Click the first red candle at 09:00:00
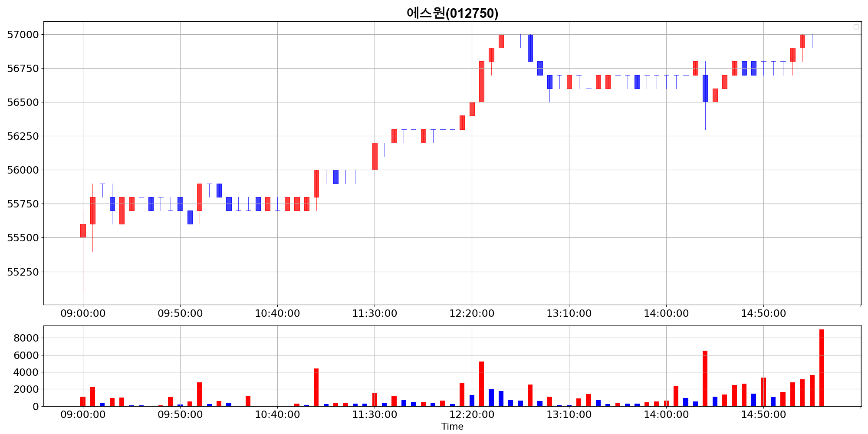 (83, 231)
